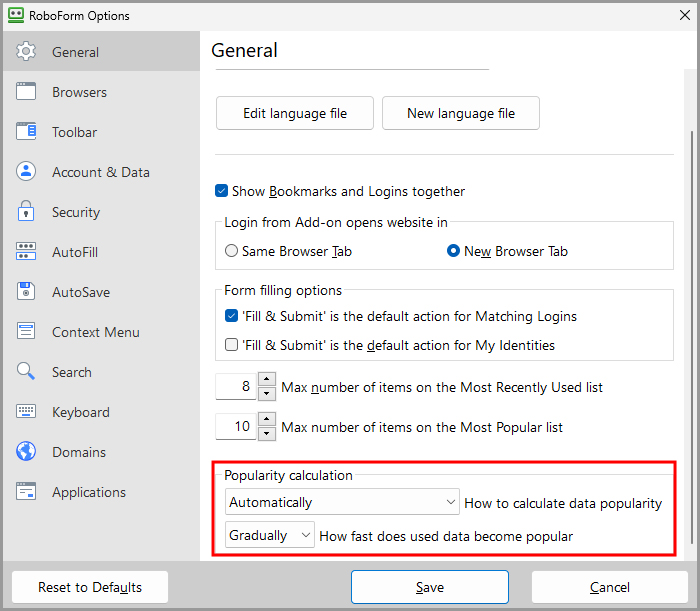
Task: Click the Most Popular list value field
Action: pyautogui.click(x=236, y=426)
